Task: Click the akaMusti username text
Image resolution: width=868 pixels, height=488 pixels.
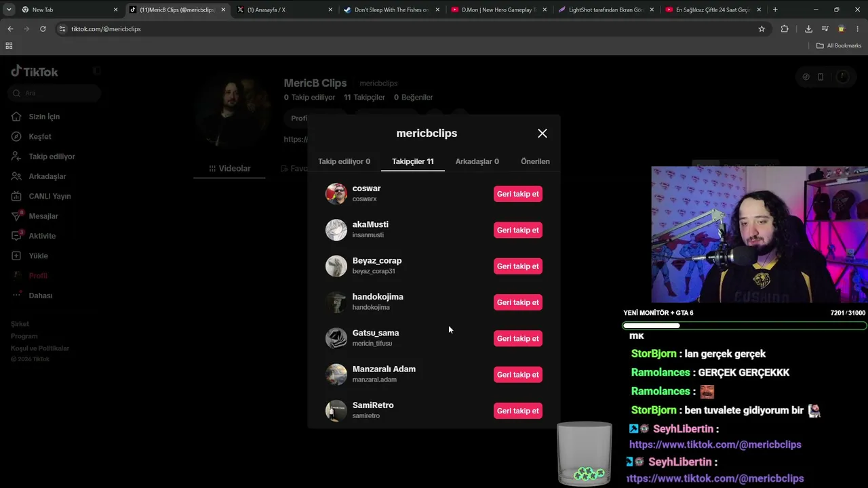Action: tap(370, 224)
